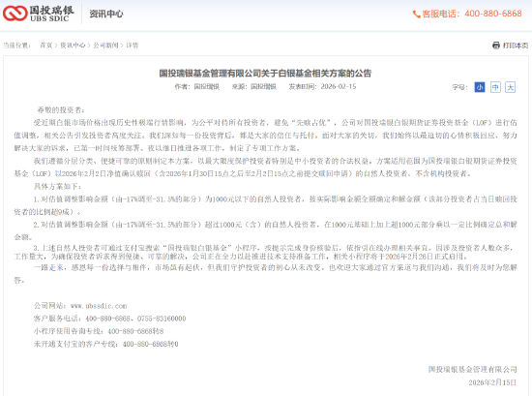Set font size to large 大
The height and width of the screenshot is (396, 532).
click(510, 87)
